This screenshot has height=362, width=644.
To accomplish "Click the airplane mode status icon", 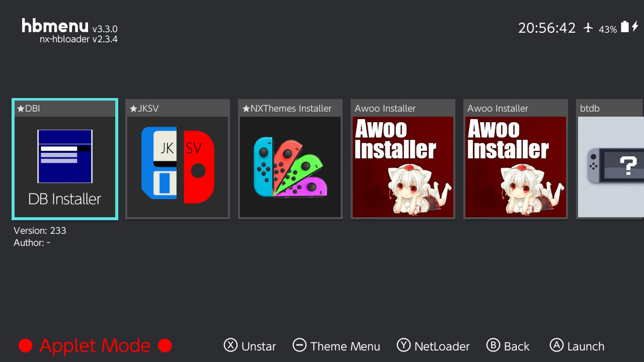I will point(588,28).
